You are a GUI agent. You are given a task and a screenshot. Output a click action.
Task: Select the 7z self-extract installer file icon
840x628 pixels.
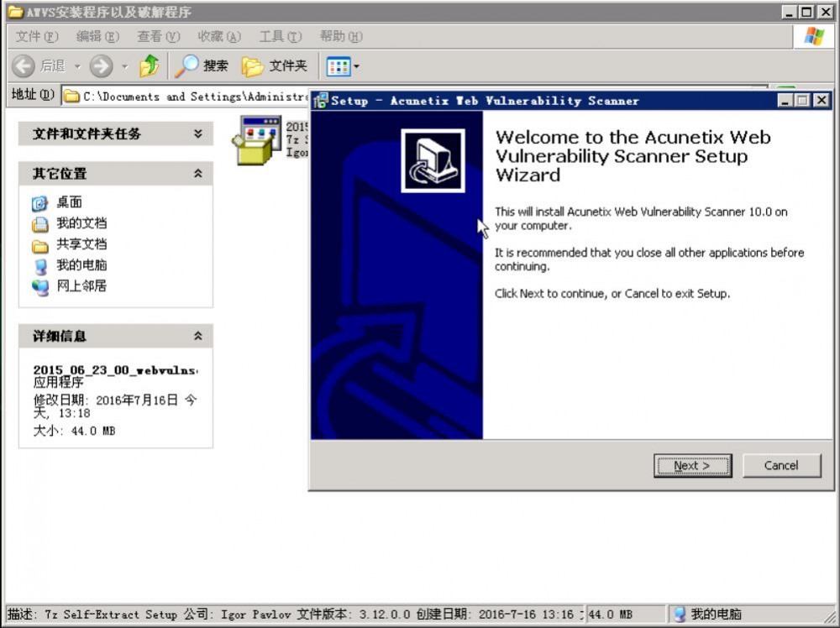[x=256, y=140]
